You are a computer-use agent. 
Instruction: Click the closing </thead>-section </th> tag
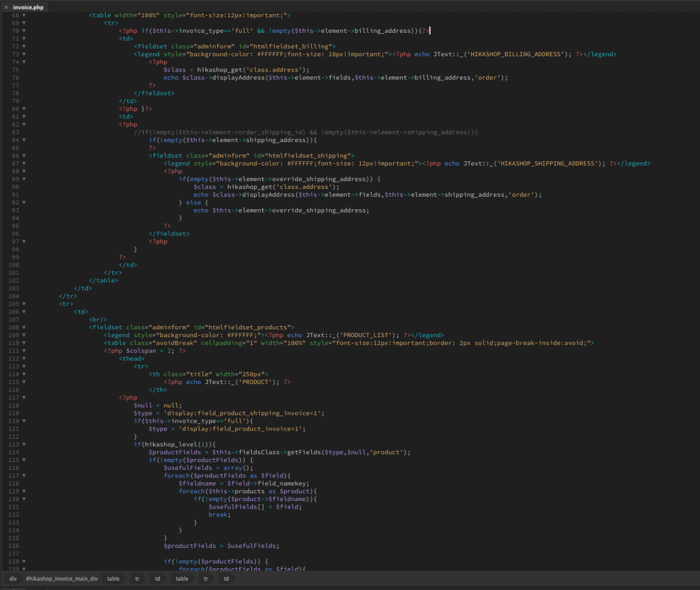pyautogui.click(x=158, y=390)
